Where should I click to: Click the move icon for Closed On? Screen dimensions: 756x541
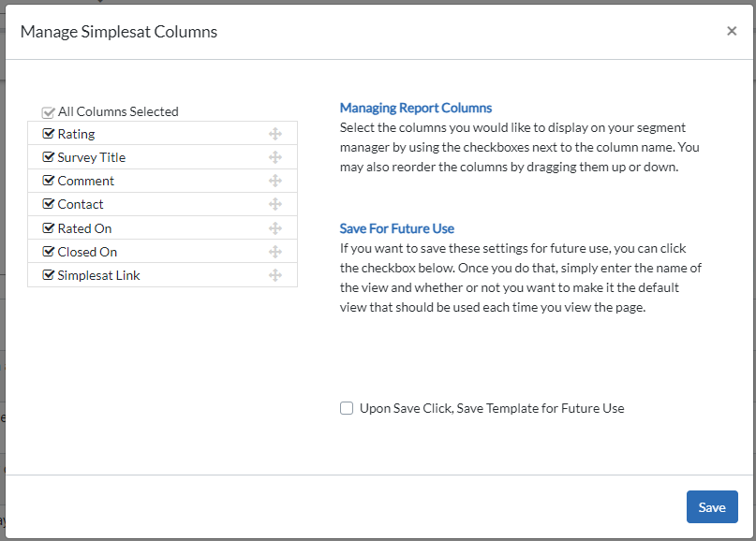(275, 251)
